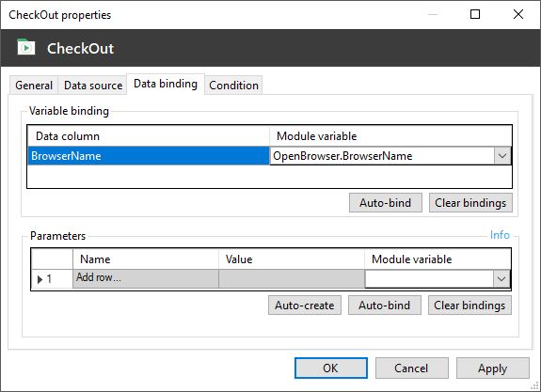Click the Cancel button
Viewport: 541px width, 392px height.
click(x=411, y=368)
